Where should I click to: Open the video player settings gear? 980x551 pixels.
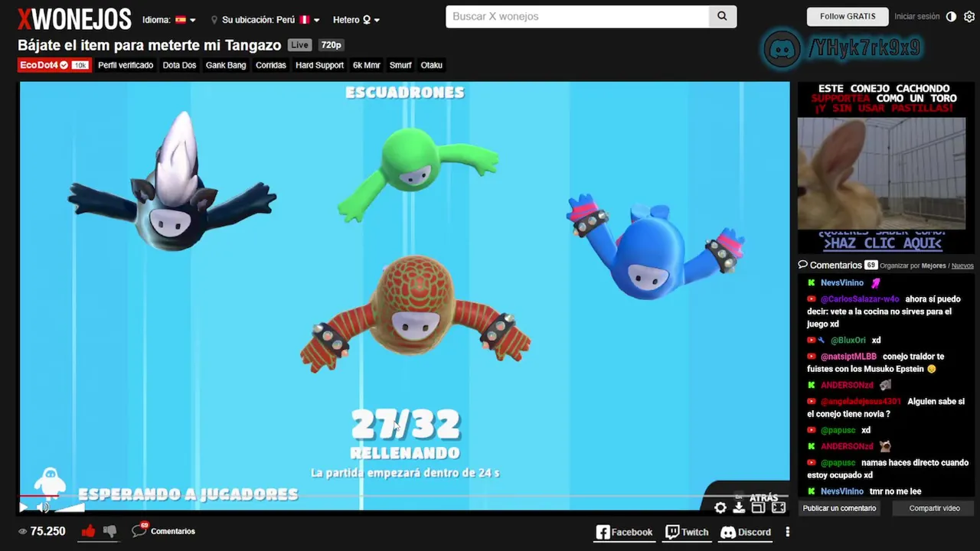[720, 507]
